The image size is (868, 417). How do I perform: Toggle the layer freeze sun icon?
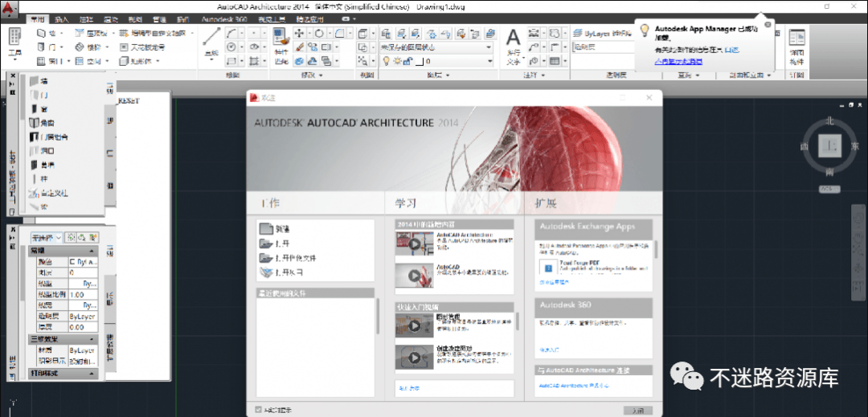point(396,61)
